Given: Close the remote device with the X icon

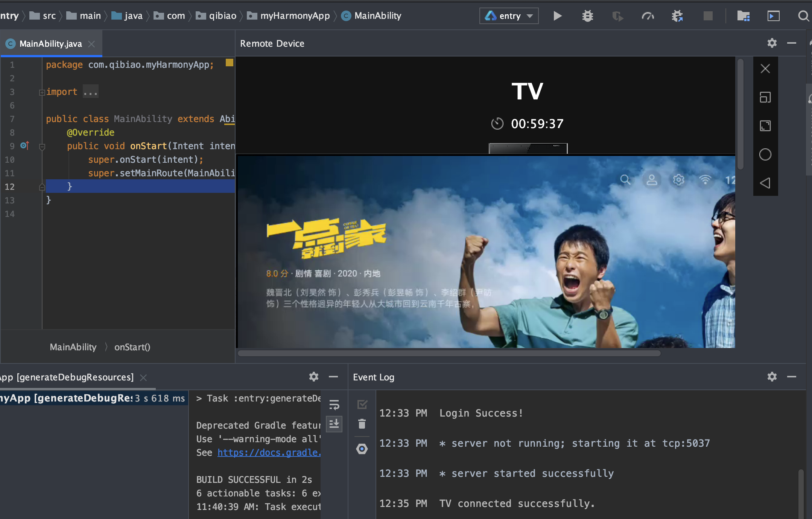Looking at the screenshot, I should pyautogui.click(x=765, y=69).
